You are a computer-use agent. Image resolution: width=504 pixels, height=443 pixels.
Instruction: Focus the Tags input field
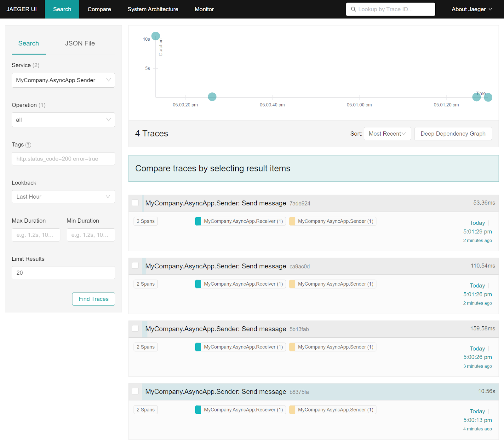pos(63,159)
